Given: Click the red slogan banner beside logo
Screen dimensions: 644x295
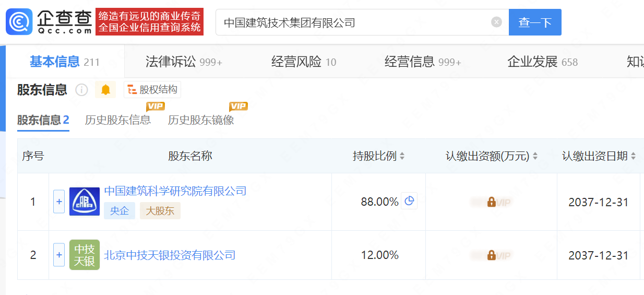Looking at the screenshot, I should click(x=150, y=22).
